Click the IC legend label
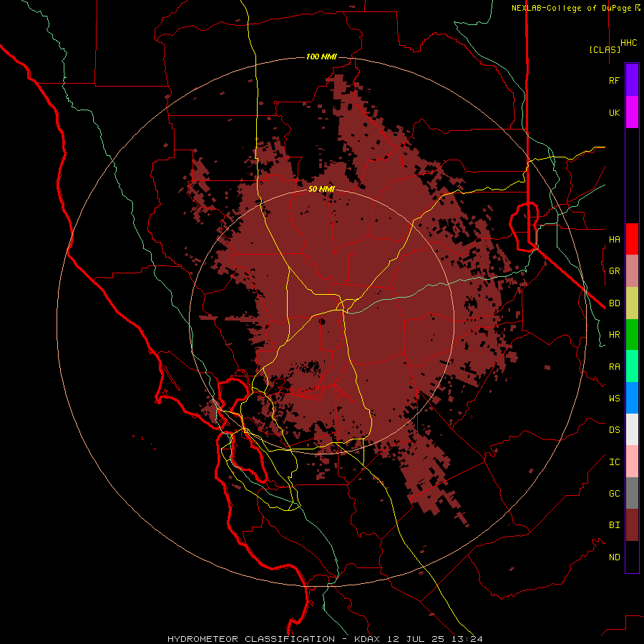Screen dimensions: 644x644 614,462
